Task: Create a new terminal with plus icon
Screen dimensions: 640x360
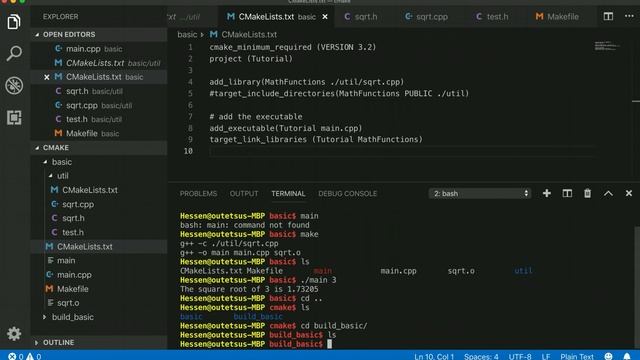Action: [x=547, y=193]
